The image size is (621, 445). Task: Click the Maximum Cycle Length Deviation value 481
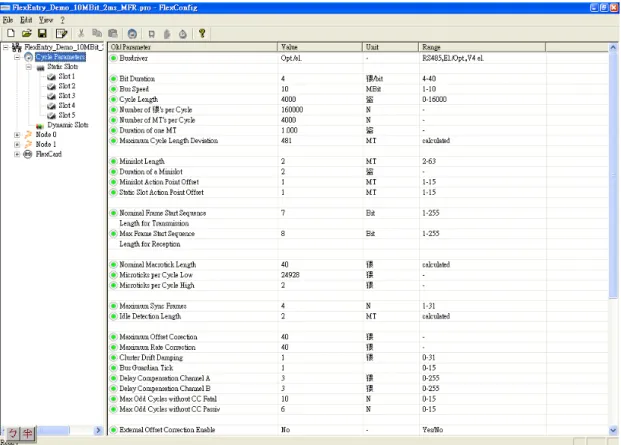286,141
